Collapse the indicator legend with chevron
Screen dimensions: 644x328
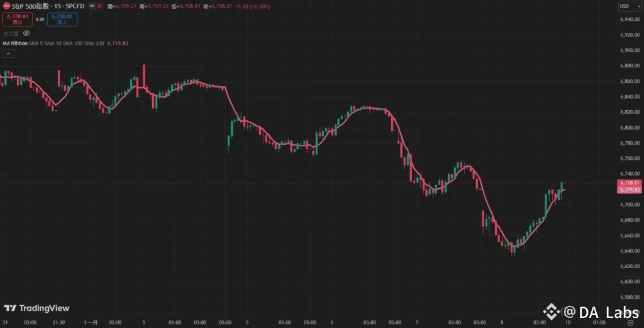(9, 54)
